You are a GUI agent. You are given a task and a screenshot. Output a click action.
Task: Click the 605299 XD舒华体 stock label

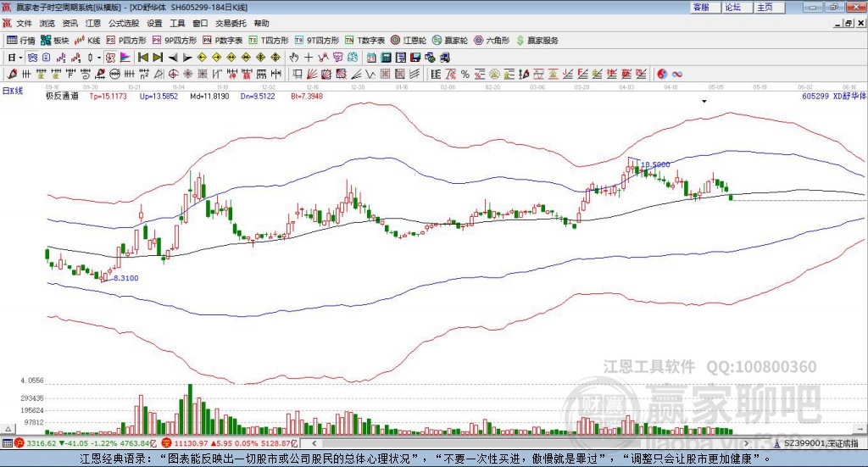tap(834, 96)
